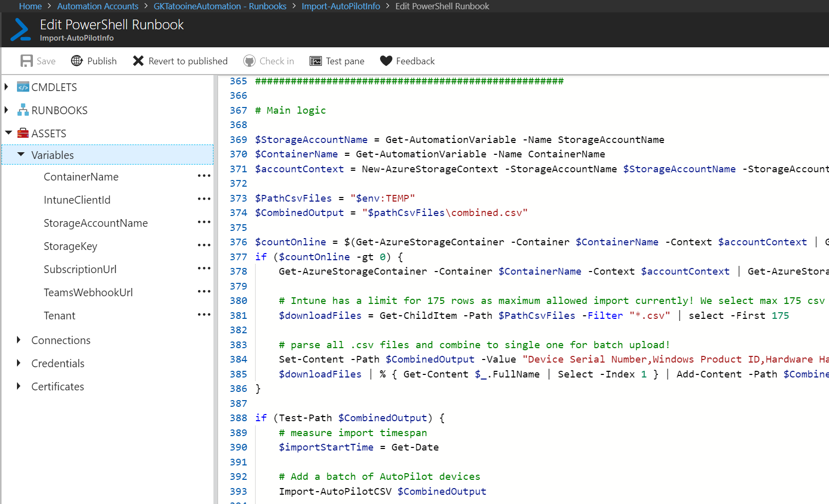The image size is (829, 504).
Task: Open more options for ContainerName variable
Action: pos(204,176)
